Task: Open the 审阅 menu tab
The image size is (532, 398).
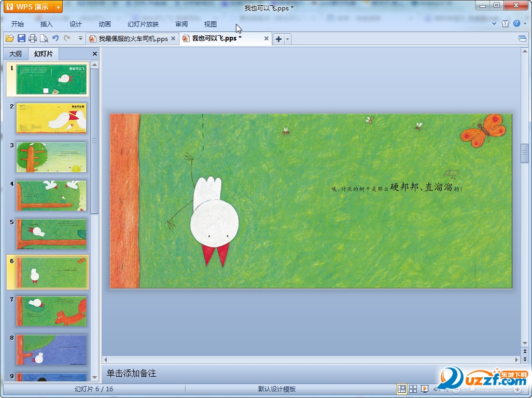Action: coord(181,24)
